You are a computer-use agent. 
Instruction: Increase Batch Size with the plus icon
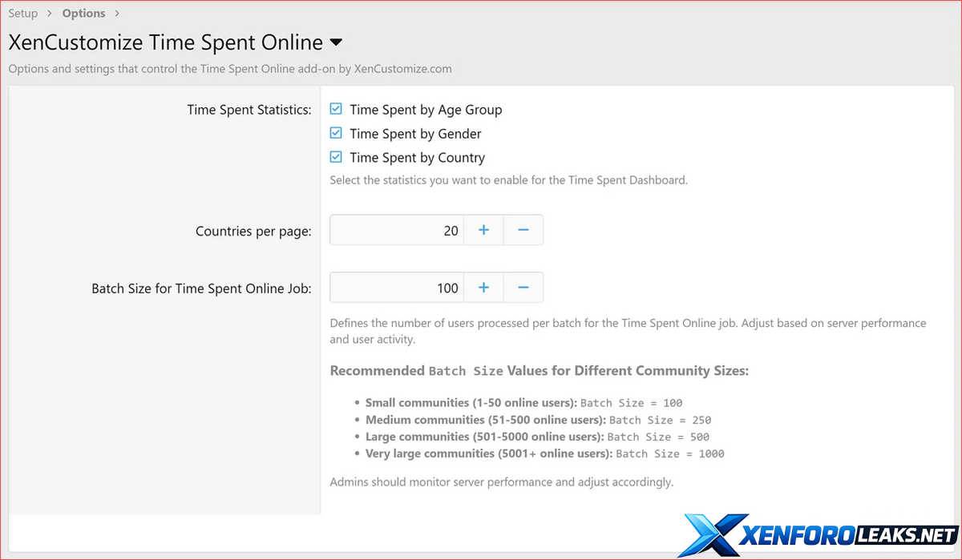[x=483, y=288]
